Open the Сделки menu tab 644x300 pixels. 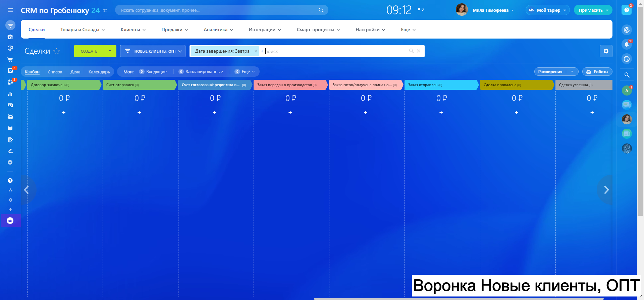(x=37, y=29)
